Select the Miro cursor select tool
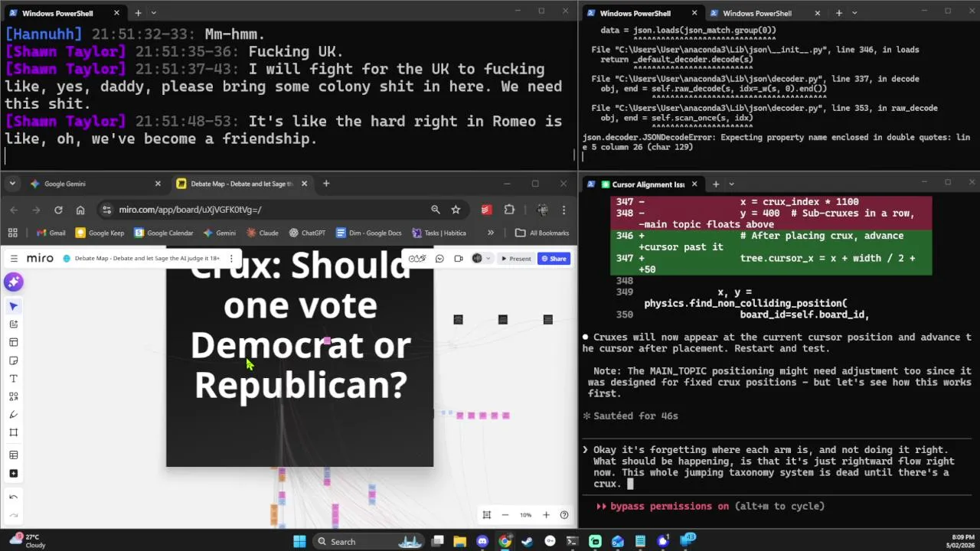Image resolution: width=980 pixels, height=551 pixels. coord(14,306)
